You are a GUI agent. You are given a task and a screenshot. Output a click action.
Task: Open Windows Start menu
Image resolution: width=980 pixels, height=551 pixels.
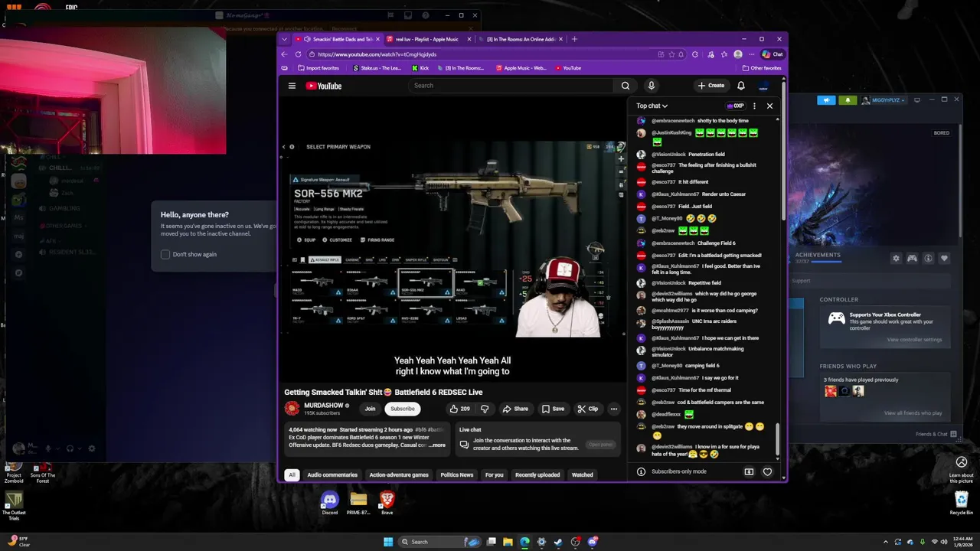point(388,542)
